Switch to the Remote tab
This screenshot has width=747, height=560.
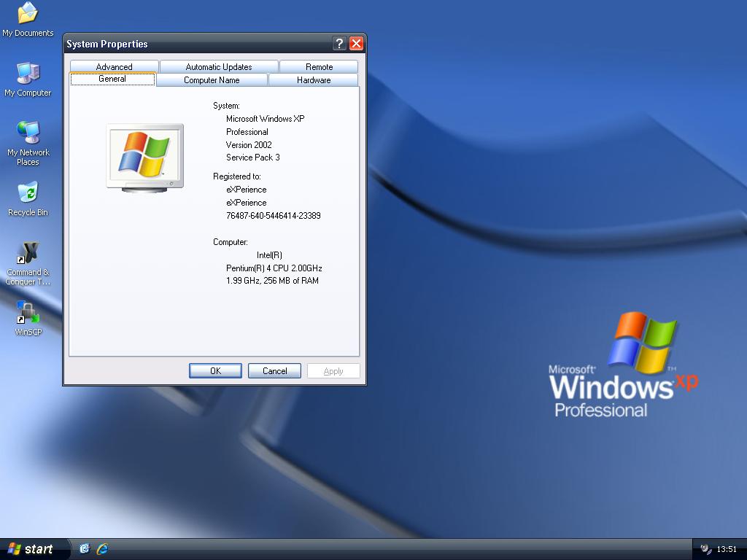319,66
